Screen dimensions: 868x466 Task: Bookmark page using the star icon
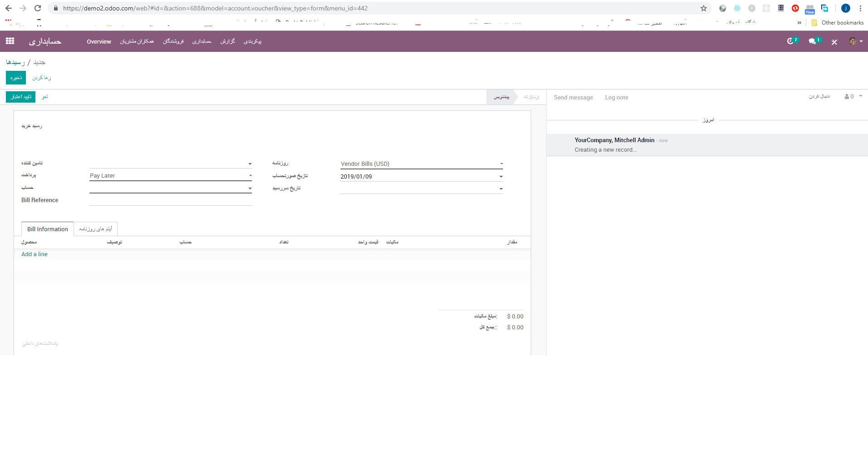(703, 8)
